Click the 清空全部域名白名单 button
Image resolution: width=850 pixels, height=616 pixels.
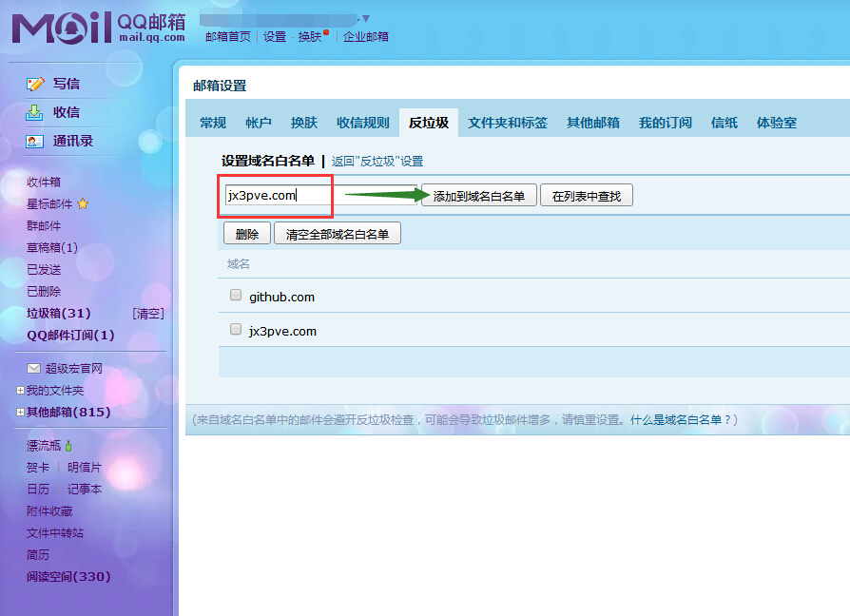point(338,234)
